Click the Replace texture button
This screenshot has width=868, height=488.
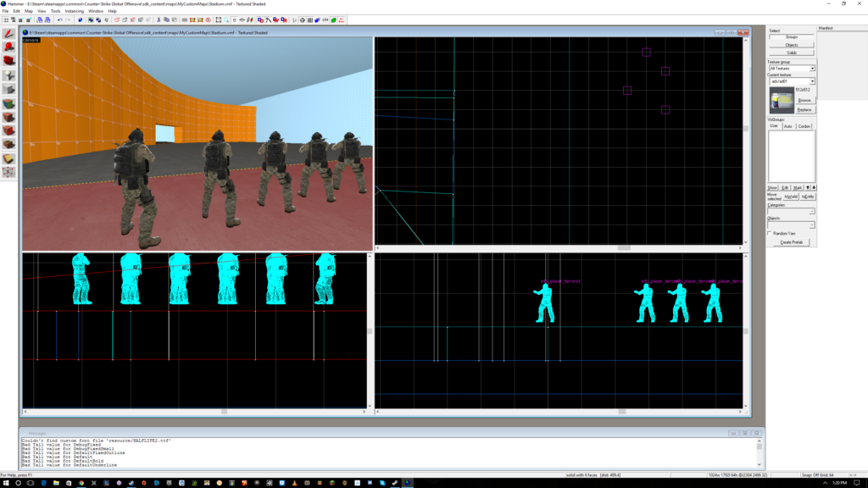click(x=805, y=109)
